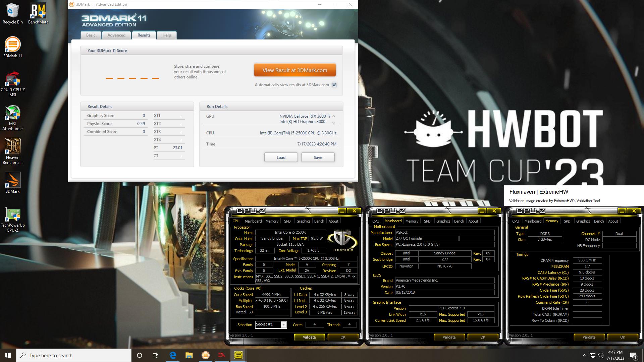Click OK in the first CPU-Z window
Viewport: 644px width, 362px height.
click(343, 337)
